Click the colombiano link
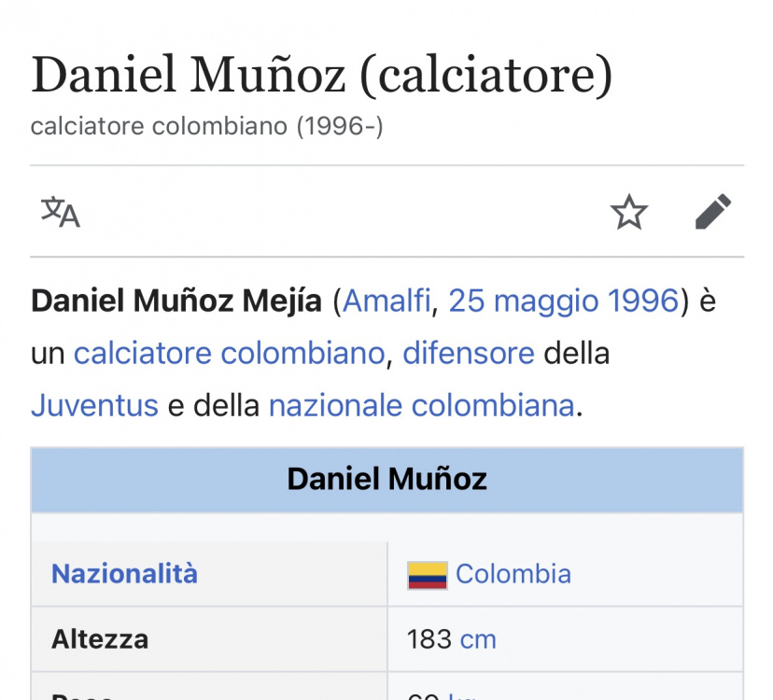The height and width of the screenshot is (700, 773). (302, 353)
